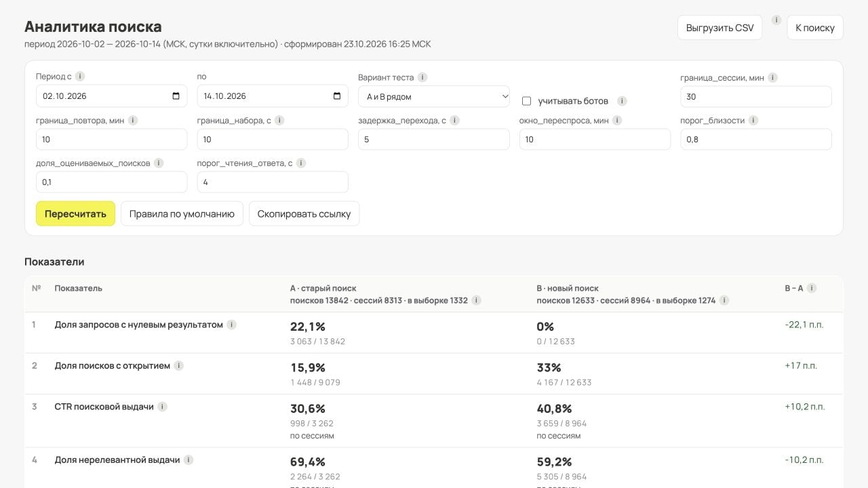Focus the граница_повтора, мин input
The image size is (868, 488).
(111, 139)
